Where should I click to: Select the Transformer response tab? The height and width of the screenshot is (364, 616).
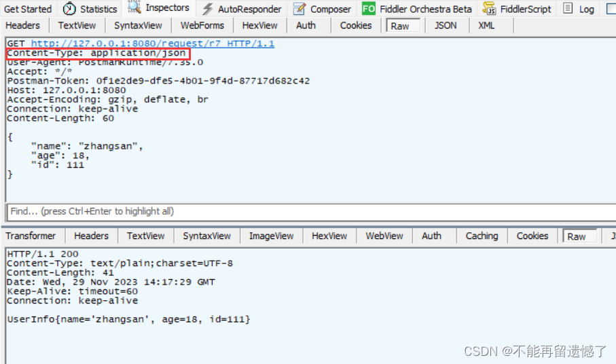pyautogui.click(x=31, y=236)
